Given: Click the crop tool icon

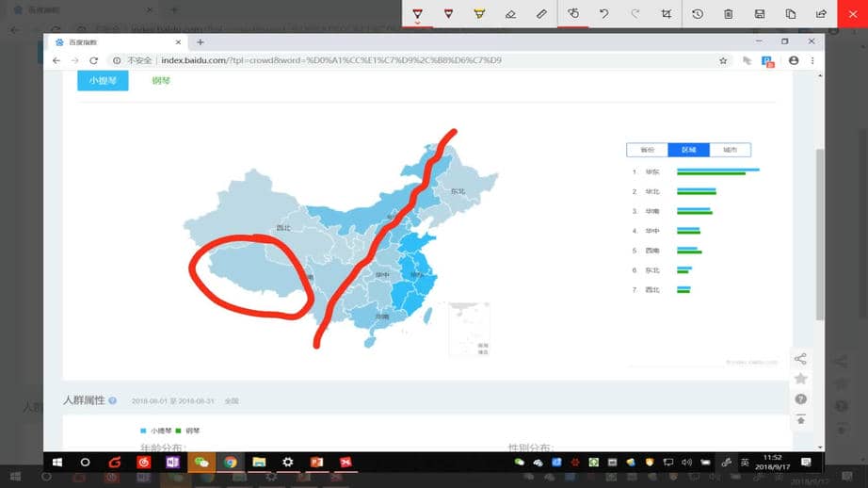Looking at the screenshot, I should click(667, 14).
